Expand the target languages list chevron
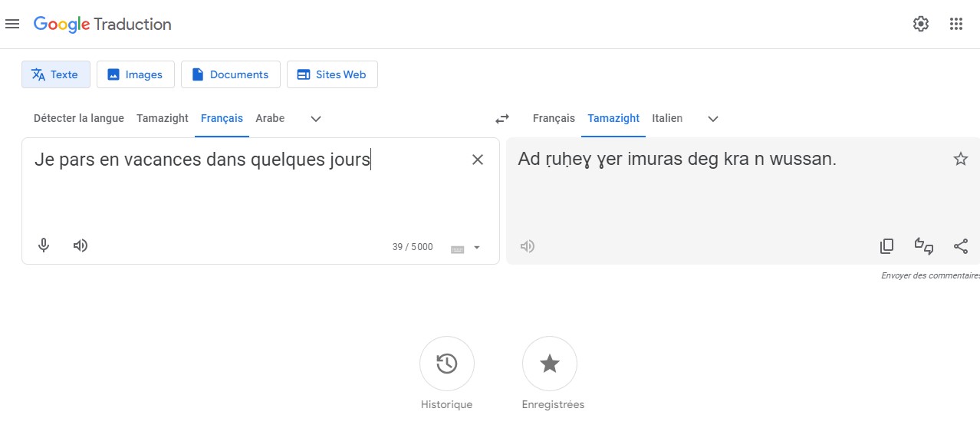980x438 pixels. coord(713,119)
